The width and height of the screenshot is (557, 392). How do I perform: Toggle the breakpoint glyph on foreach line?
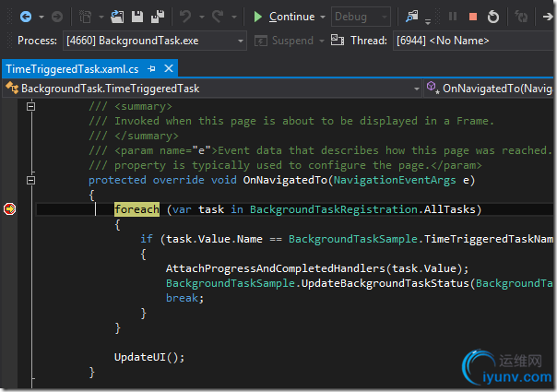click(9, 209)
